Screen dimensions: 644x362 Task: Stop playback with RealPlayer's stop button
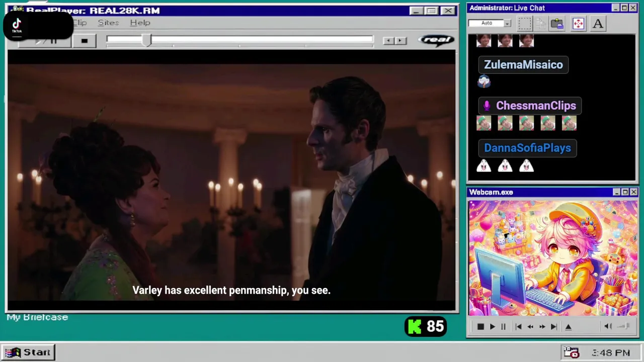[x=84, y=41]
